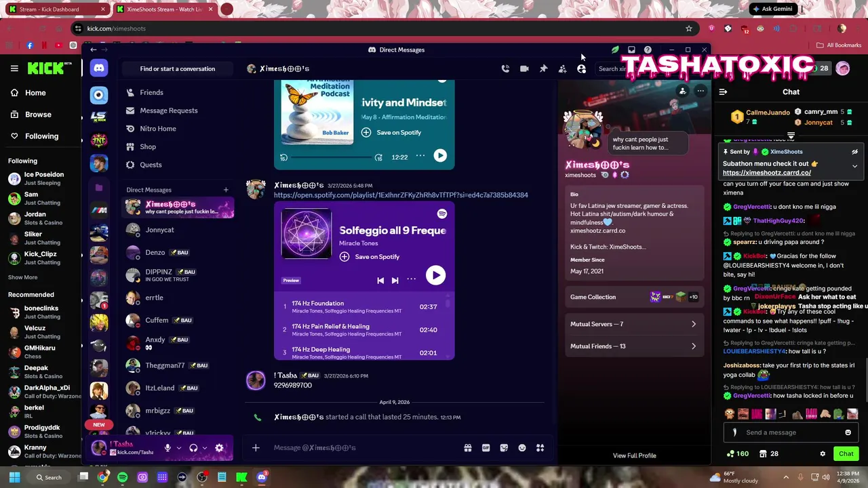Open Jonnycat direct message
868x488 pixels.
pyautogui.click(x=178, y=230)
